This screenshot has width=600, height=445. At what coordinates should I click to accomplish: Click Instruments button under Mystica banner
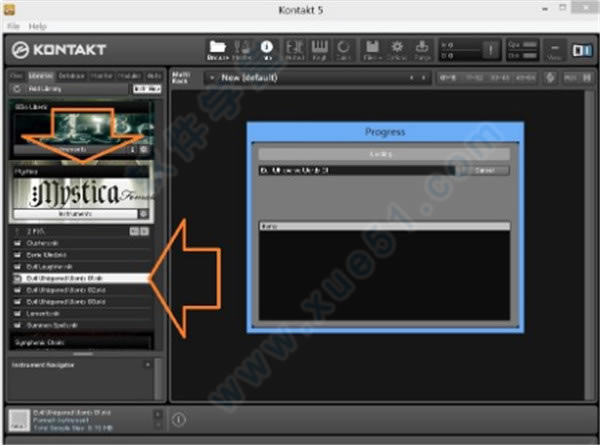click(x=75, y=214)
